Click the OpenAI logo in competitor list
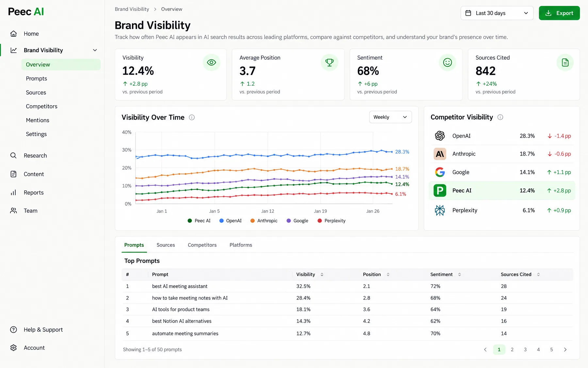This screenshot has height=368, width=588. (440, 136)
